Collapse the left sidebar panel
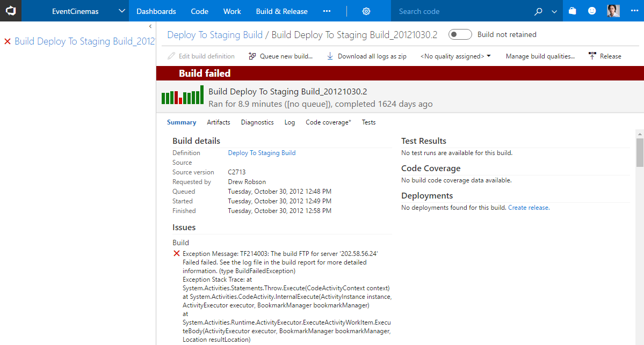The image size is (644, 345). (150, 26)
